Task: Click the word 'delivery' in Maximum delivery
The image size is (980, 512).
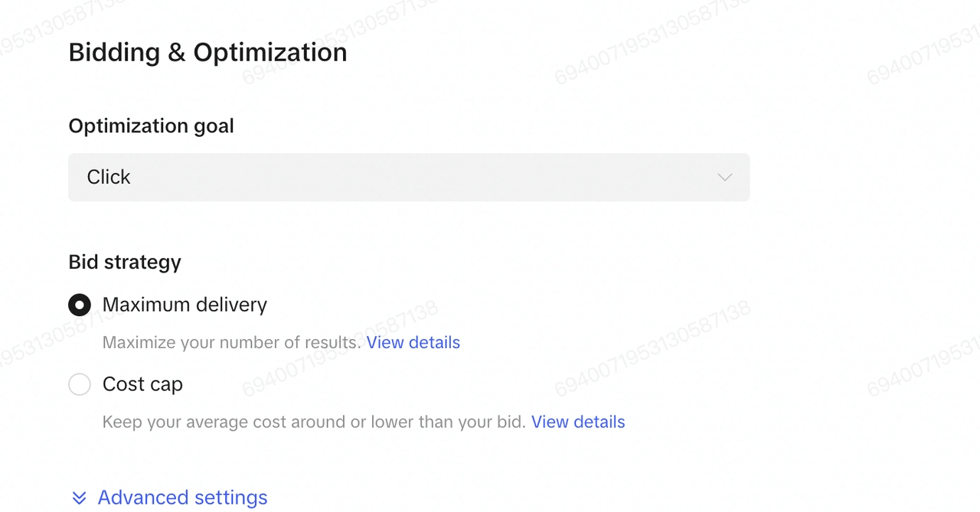Action: tap(230, 305)
